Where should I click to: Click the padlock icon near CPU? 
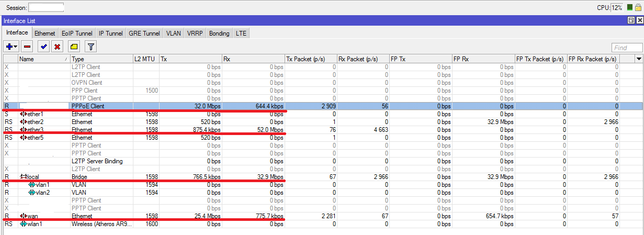[637, 8]
